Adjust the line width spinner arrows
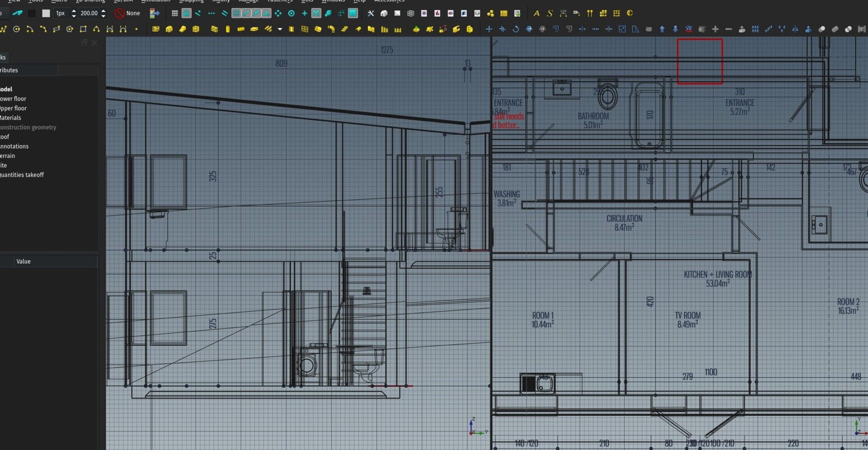The image size is (868, 450). tap(74, 13)
